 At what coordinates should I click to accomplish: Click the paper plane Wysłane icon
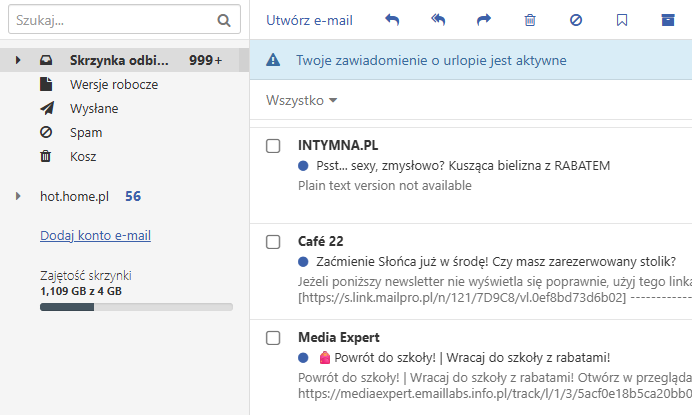pos(47,108)
